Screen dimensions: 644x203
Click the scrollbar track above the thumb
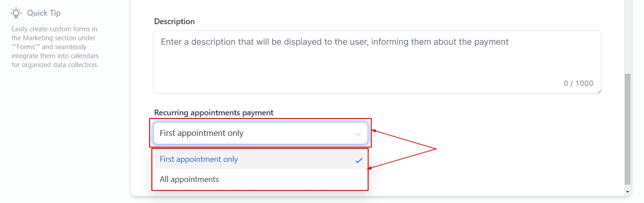627,36
